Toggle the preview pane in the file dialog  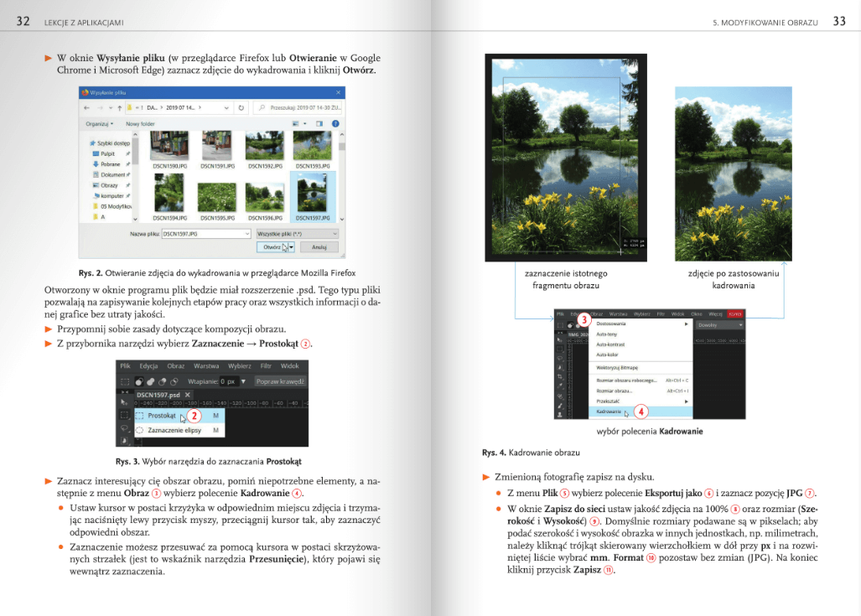point(319,124)
